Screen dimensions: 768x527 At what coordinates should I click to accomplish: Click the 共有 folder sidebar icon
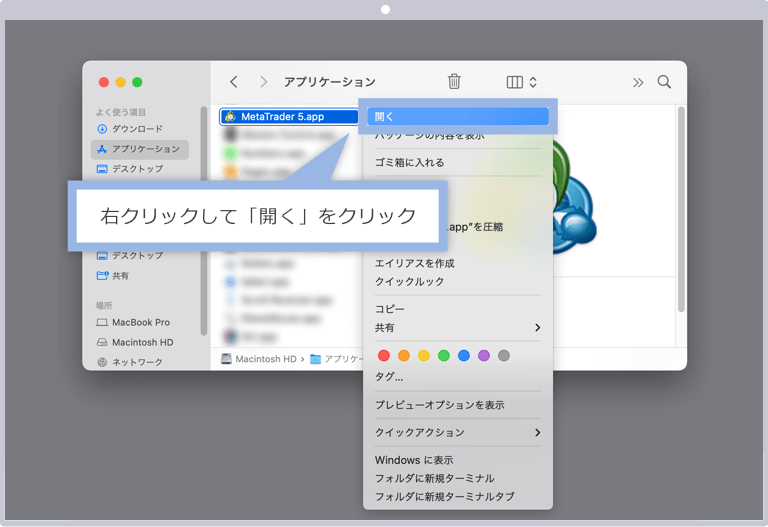pyautogui.click(x=102, y=275)
